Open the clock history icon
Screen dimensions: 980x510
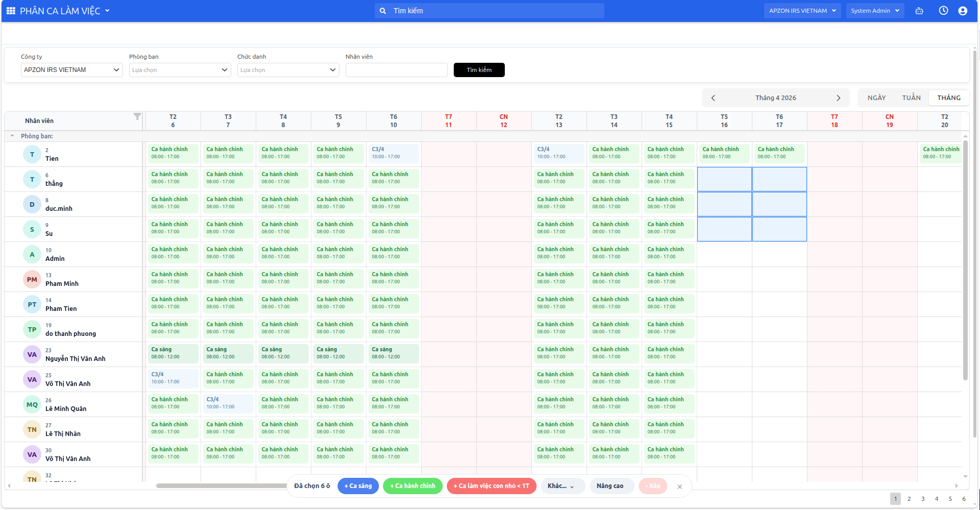click(943, 11)
